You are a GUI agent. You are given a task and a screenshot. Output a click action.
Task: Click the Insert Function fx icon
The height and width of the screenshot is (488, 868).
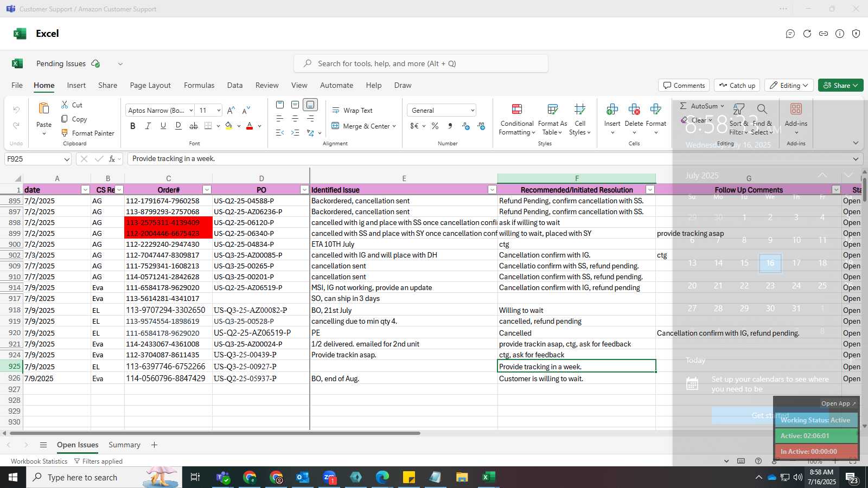(112, 159)
